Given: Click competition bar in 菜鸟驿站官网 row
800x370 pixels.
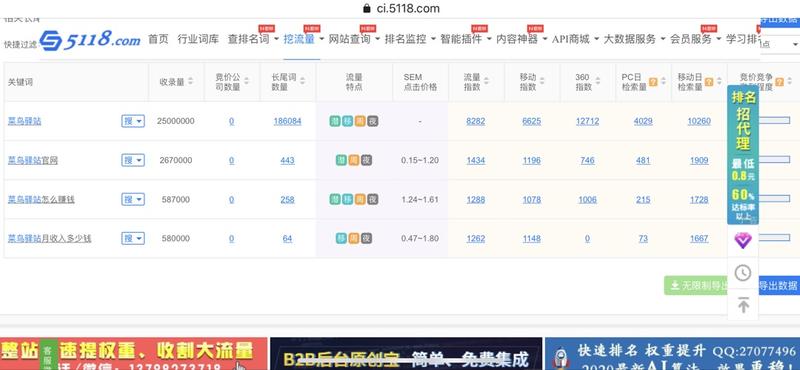Looking at the screenshot, I should point(774,160).
